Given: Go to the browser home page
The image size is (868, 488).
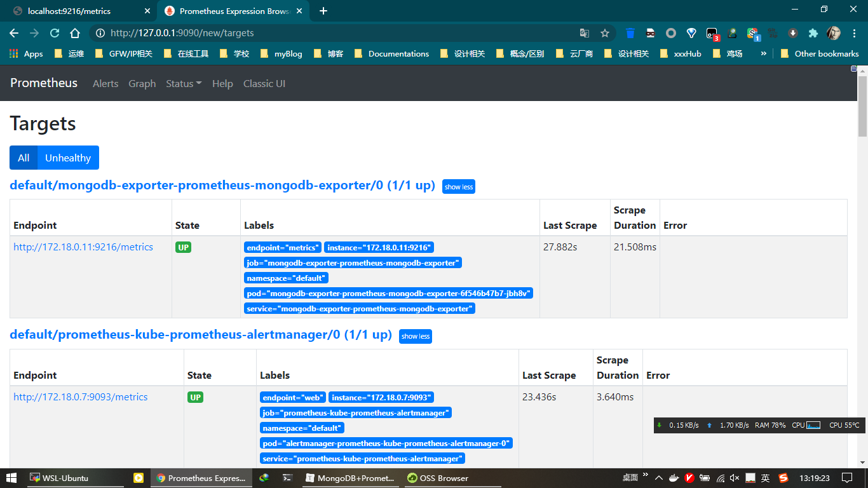Looking at the screenshot, I should pos(75,33).
